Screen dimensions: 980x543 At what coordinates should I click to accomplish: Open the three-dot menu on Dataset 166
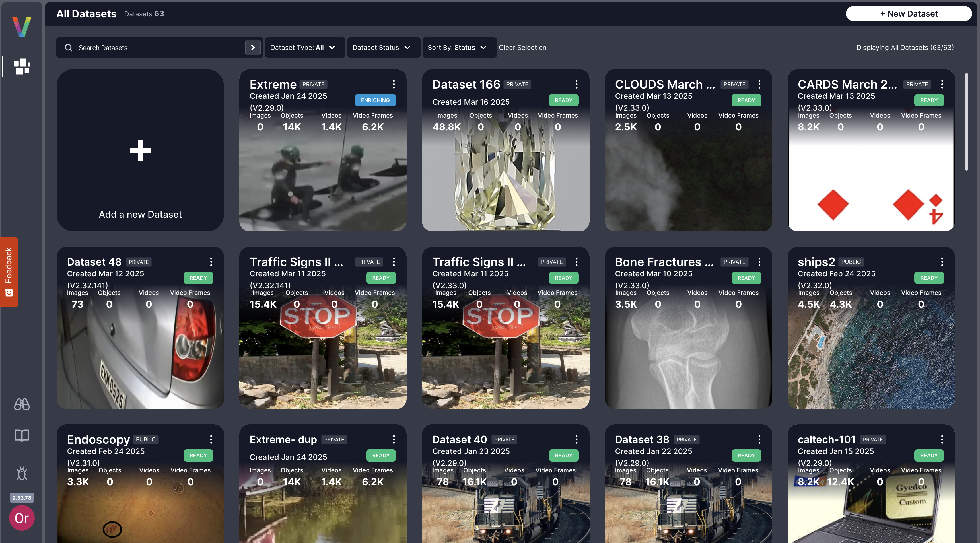(576, 84)
